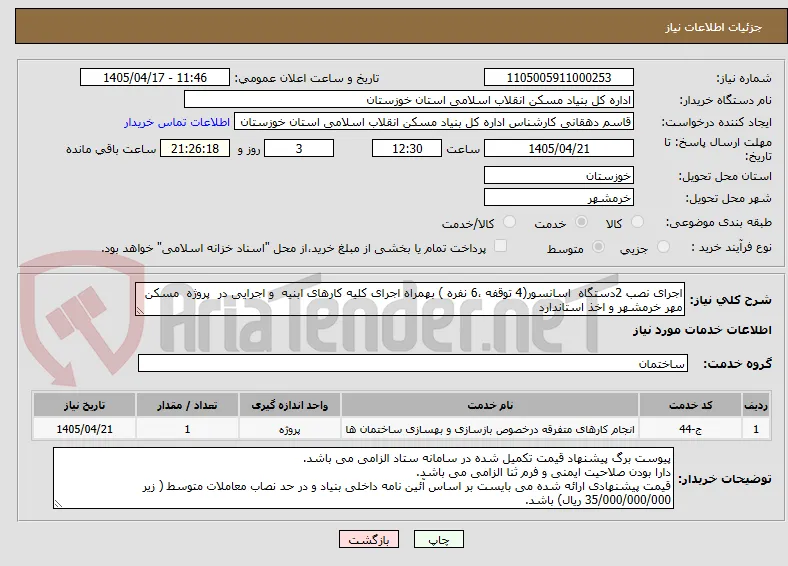Click the طبقه بندی موضوعی label
The height and width of the screenshot is (566, 788).
(719, 222)
